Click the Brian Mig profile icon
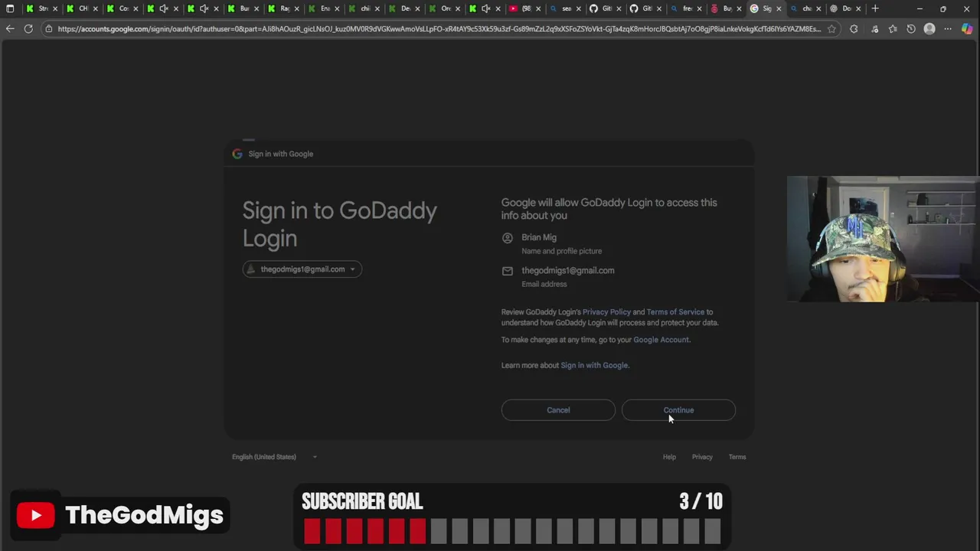 507,238
